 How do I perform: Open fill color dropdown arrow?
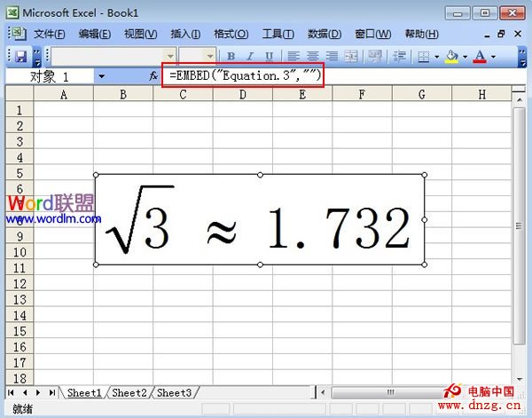465,57
